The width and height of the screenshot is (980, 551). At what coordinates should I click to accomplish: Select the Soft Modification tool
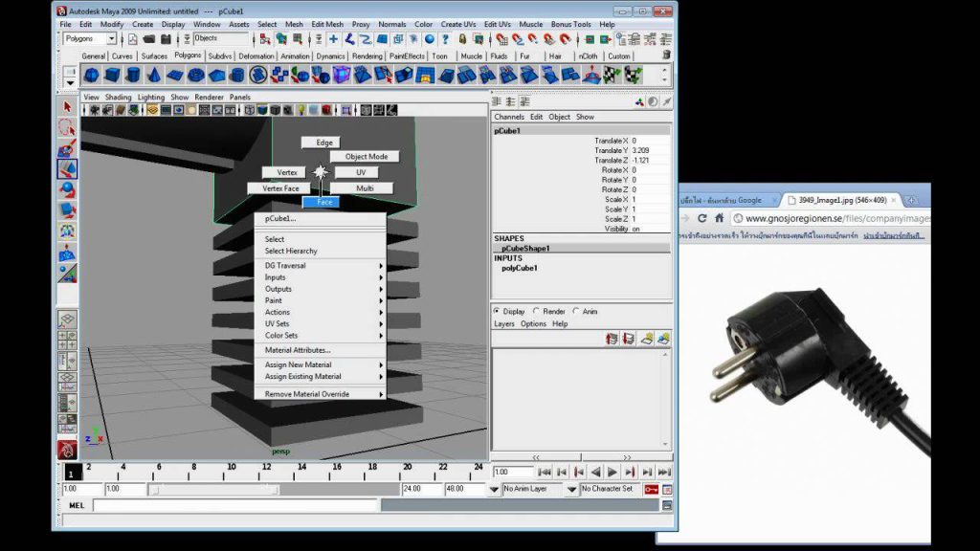67,253
